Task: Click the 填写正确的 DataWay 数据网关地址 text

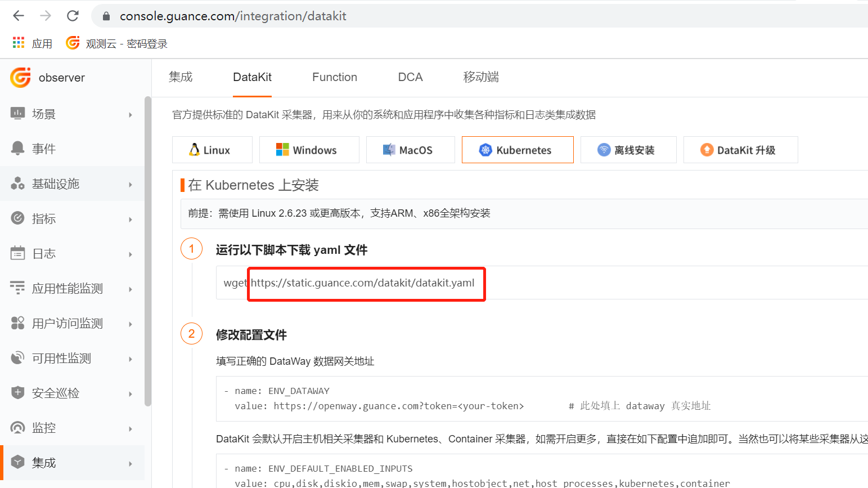Action: (x=295, y=361)
